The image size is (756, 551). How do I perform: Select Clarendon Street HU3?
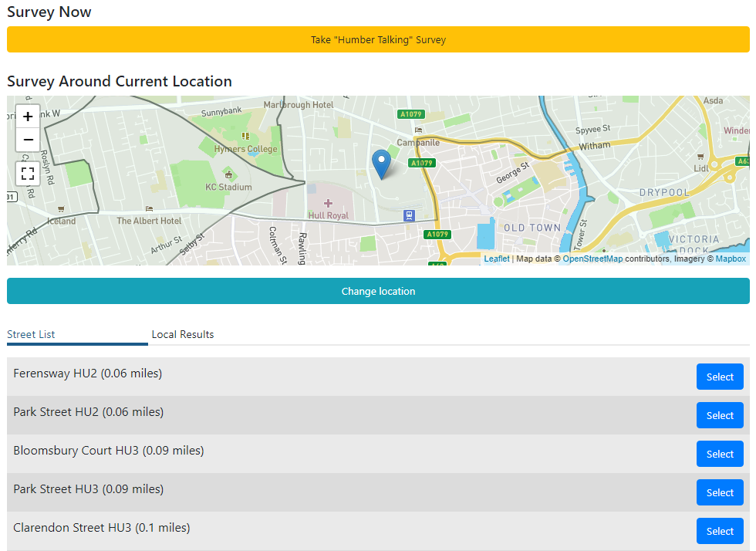point(719,531)
